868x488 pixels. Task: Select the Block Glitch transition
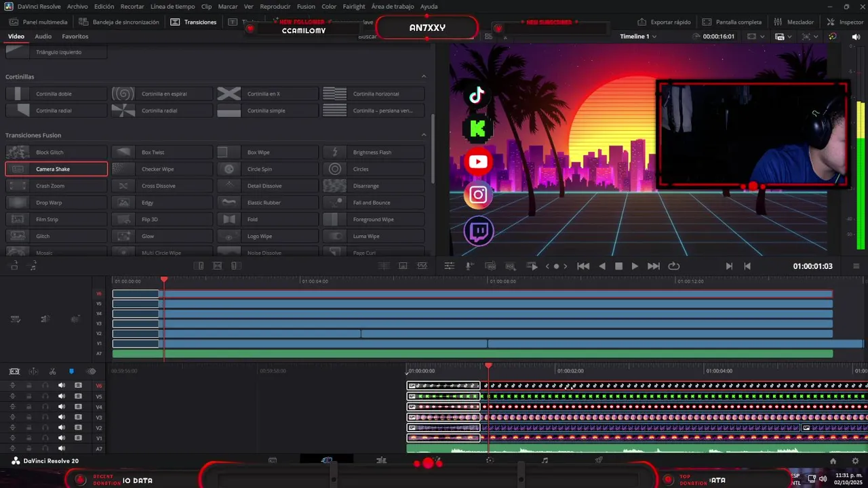tap(56, 152)
